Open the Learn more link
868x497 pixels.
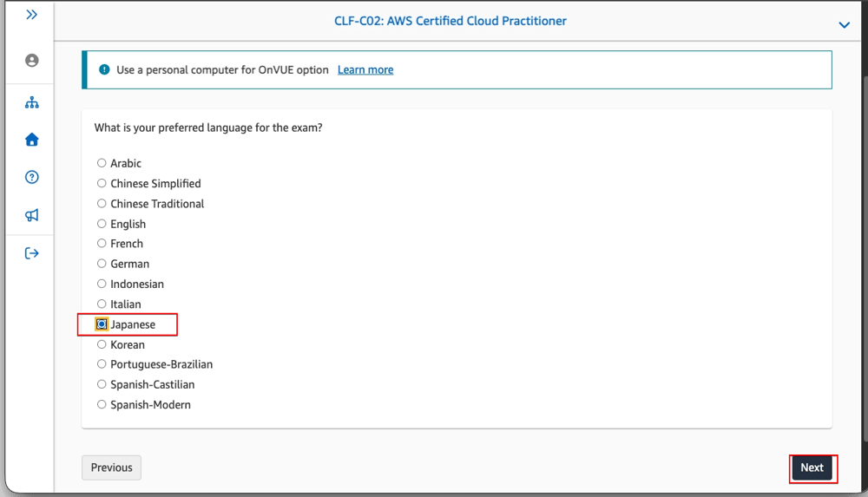365,69
